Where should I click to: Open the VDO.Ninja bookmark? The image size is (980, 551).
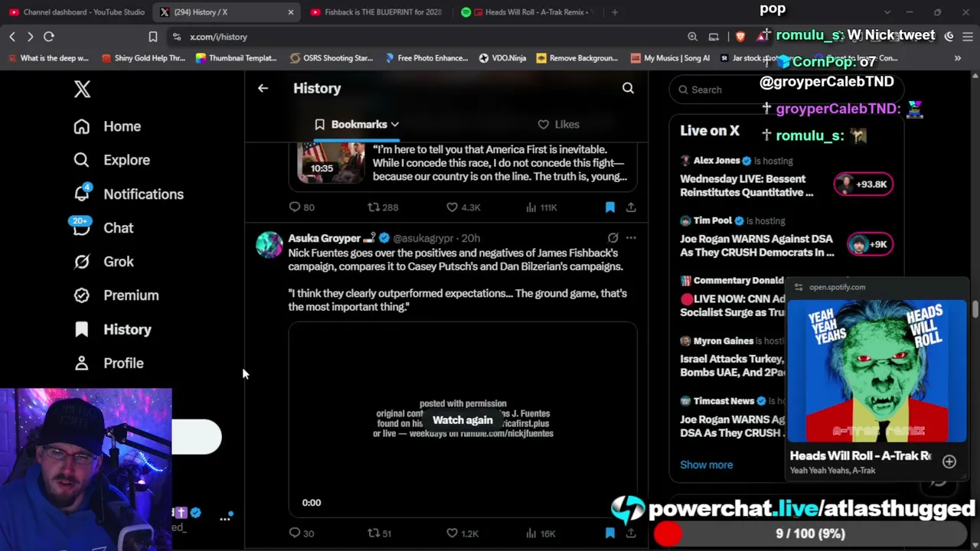coord(502,58)
